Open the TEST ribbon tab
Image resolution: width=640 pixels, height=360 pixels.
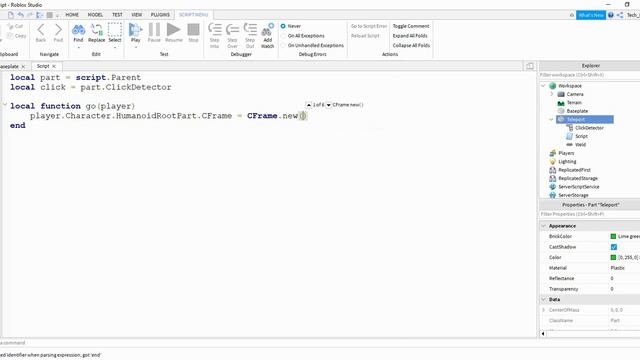coord(117,15)
